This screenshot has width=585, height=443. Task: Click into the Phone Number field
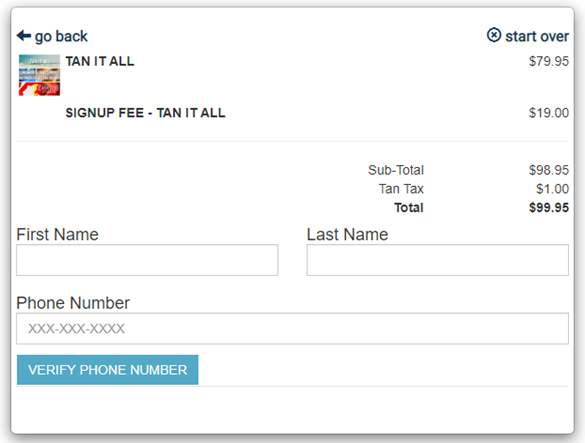[292, 328]
